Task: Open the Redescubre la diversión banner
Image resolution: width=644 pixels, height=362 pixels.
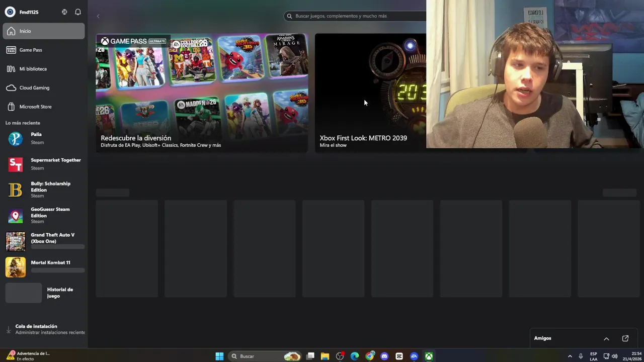Action: click(202, 93)
